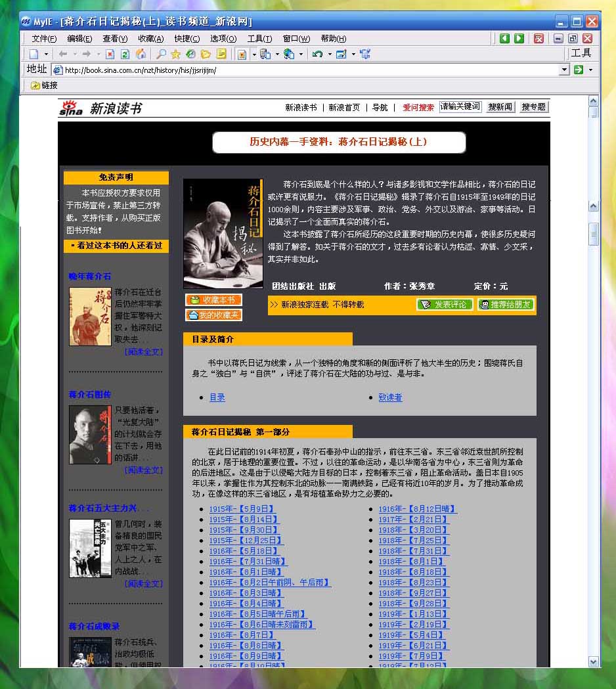
Task: Open the 链接 links folder
Action: click(x=45, y=85)
